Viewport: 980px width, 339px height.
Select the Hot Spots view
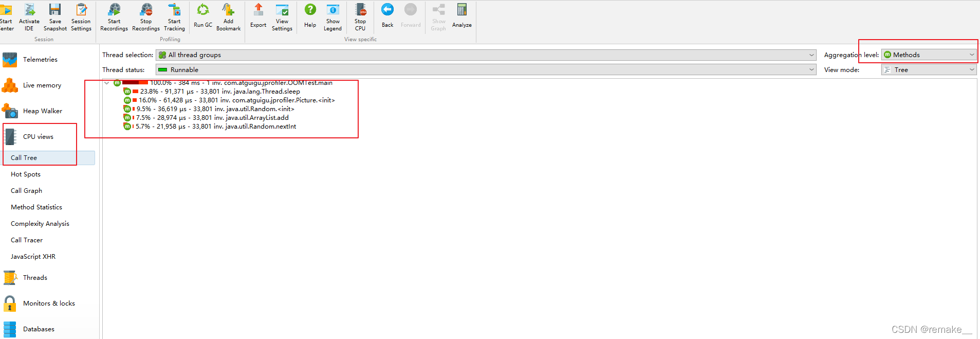[x=26, y=174]
